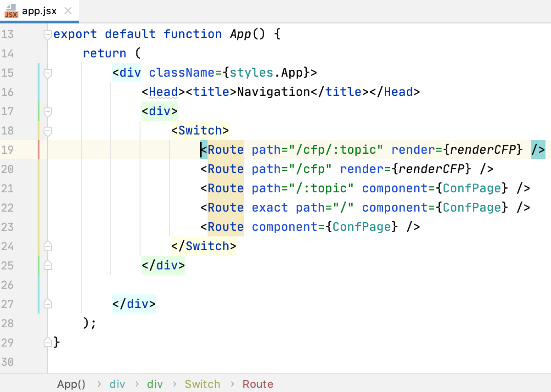Click the fold marker at line 24

[47, 246]
